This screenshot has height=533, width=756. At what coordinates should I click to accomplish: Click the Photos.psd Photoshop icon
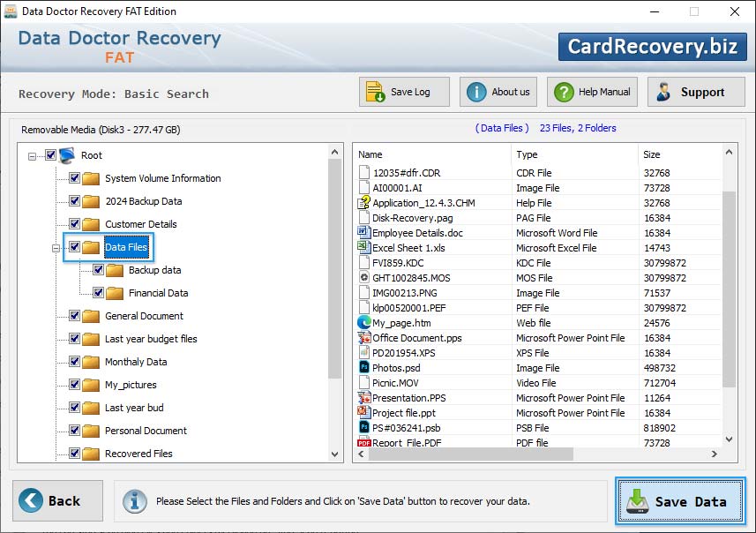coord(364,367)
